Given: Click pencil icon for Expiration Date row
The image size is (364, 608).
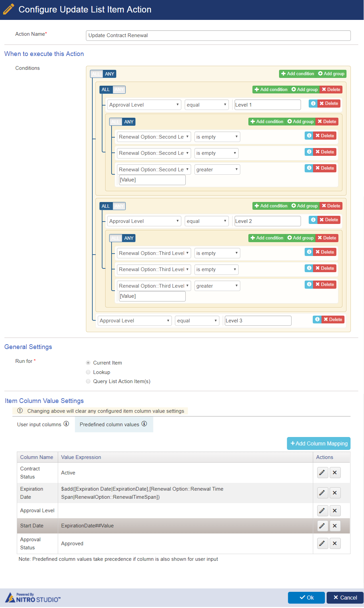Looking at the screenshot, I should pyautogui.click(x=322, y=493).
